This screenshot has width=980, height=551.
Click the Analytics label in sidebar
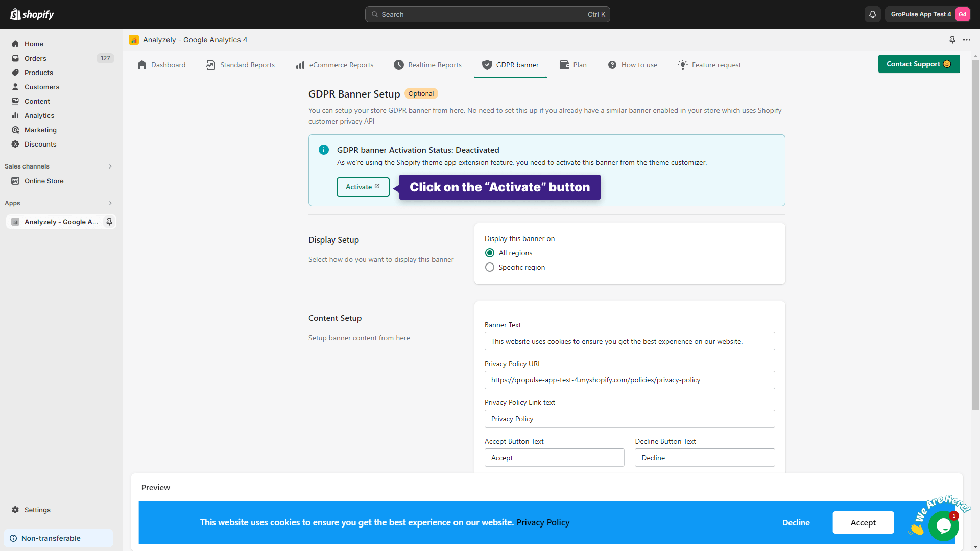[x=39, y=115]
